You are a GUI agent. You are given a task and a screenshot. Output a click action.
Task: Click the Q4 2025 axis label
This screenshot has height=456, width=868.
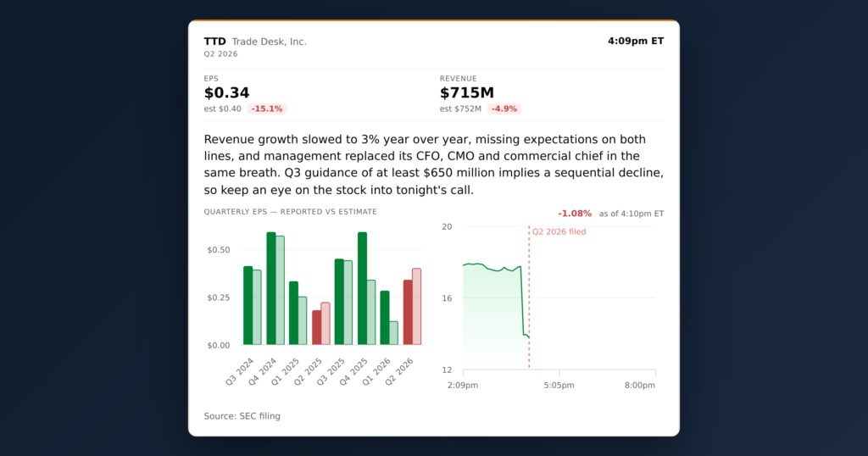(353, 371)
